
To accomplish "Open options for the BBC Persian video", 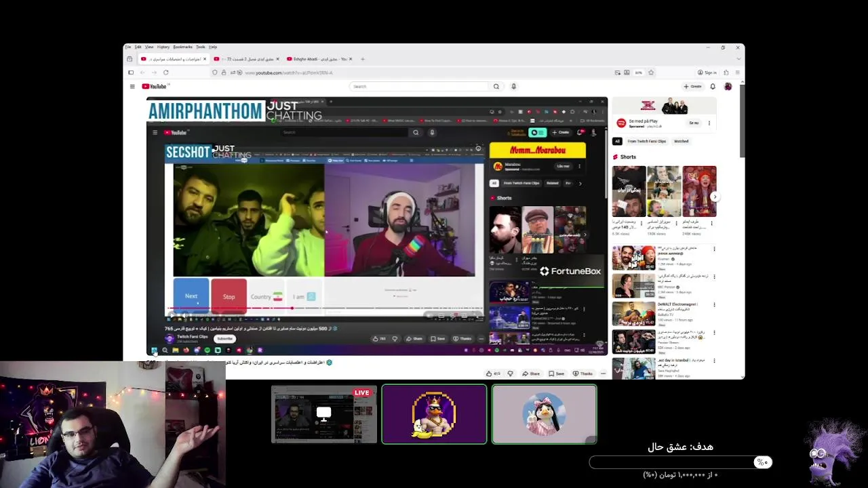I will point(714,277).
